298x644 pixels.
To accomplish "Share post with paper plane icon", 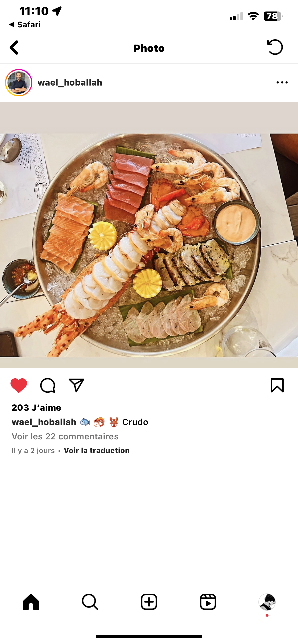I will pyautogui.click(x=76, y=385).
